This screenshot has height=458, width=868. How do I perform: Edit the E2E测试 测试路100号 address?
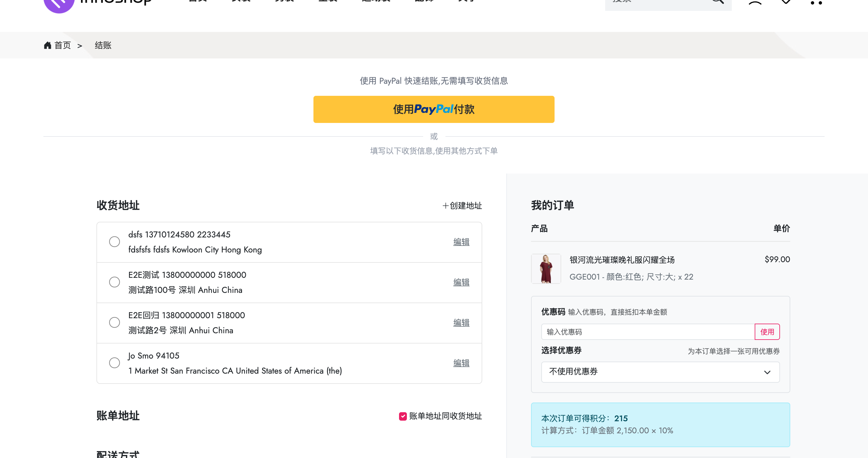461,283
